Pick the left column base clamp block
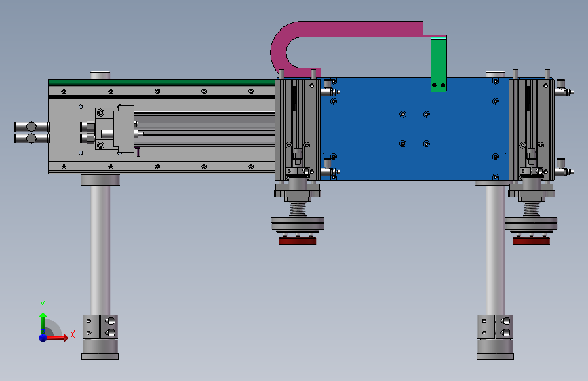This screenshot has width=588, height=381. 100,327
